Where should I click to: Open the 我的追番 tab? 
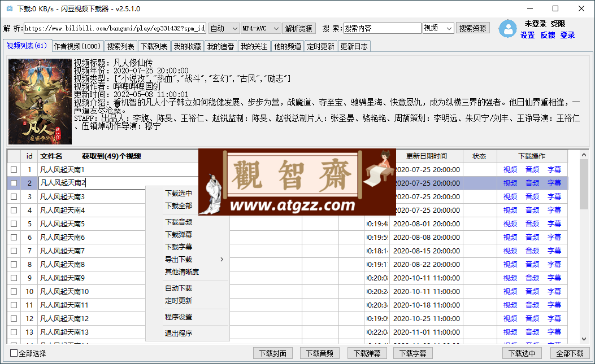click(x=221, y=46)
